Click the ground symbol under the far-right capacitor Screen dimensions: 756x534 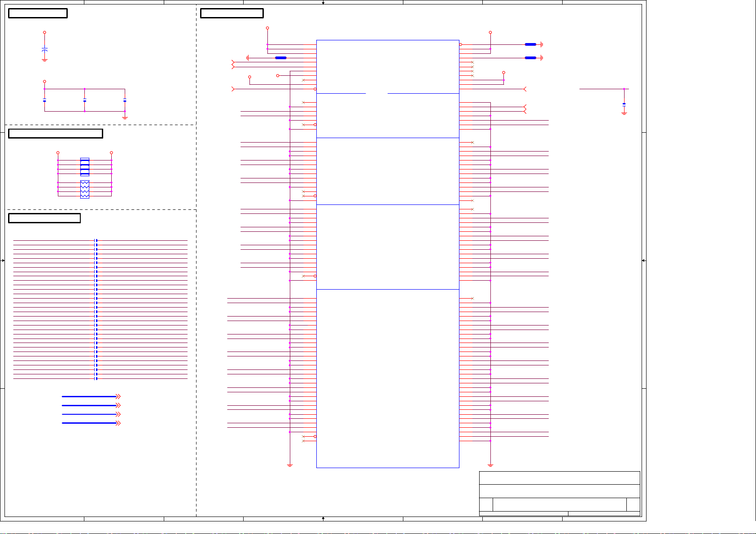click(x=624, y=113)
